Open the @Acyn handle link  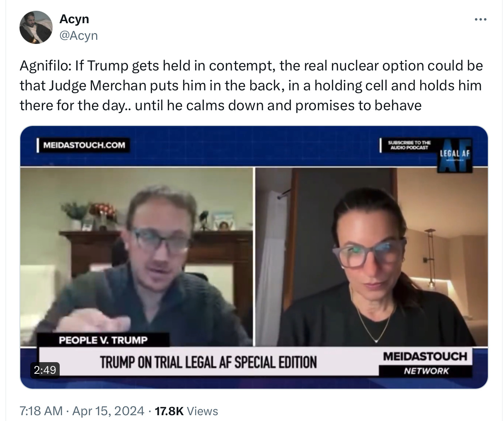pos(79,36)
